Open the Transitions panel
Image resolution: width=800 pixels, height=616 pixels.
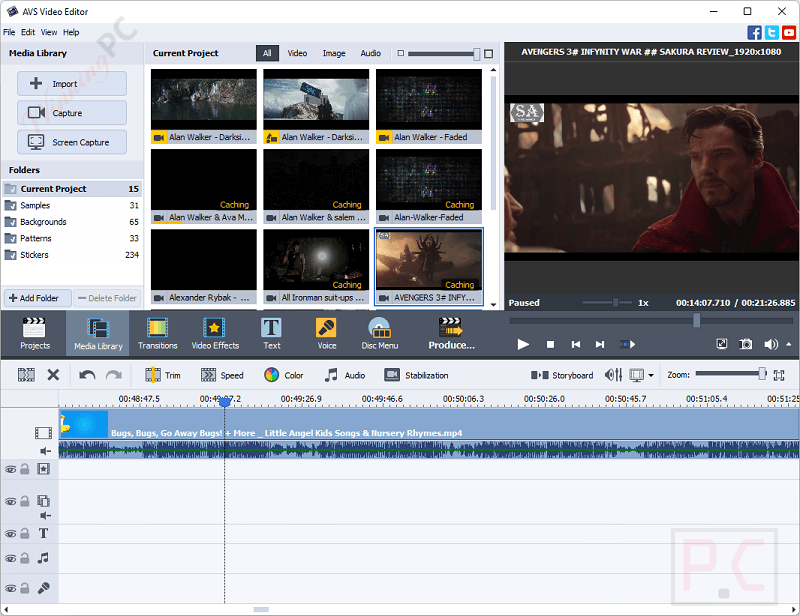coord(157,334)
